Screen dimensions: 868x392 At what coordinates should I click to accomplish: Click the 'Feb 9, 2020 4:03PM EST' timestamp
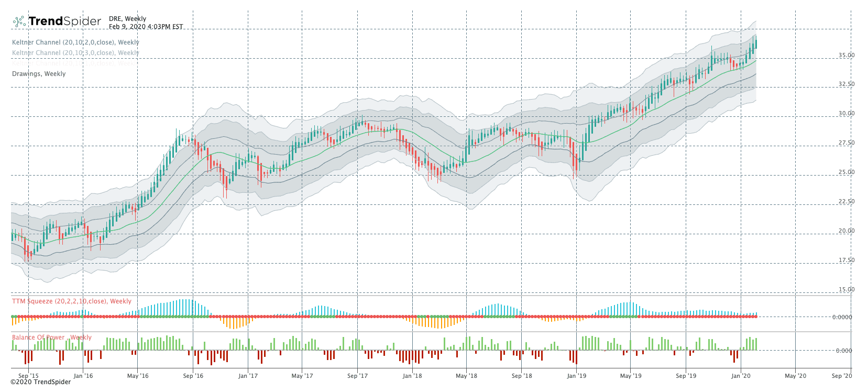pyautogui.click(x=146, y=27)
